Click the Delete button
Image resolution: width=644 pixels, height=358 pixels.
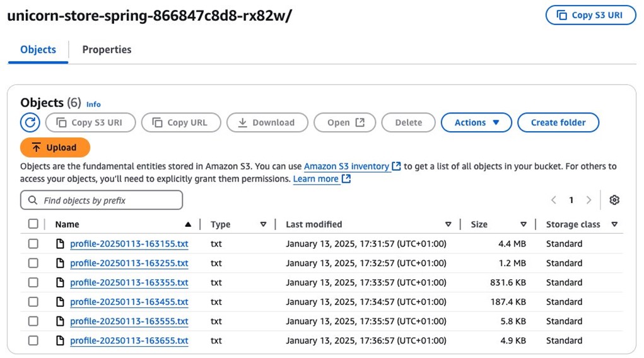pos(408,122)
